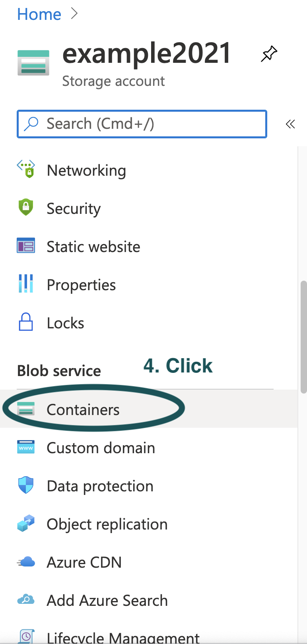Click the Properties bars icon
The width and height of the screenshot is (307, 644).
tap(26, 284)
